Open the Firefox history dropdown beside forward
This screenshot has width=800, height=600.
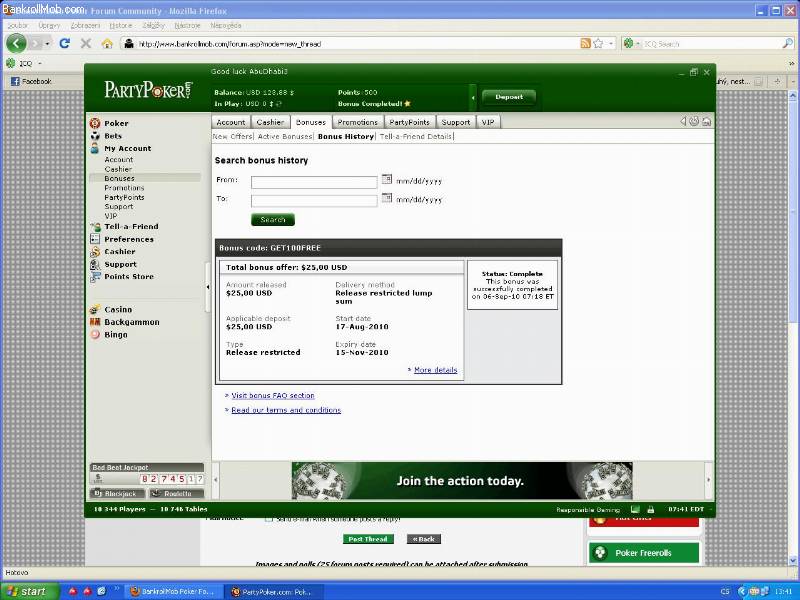tap(47, 44)
